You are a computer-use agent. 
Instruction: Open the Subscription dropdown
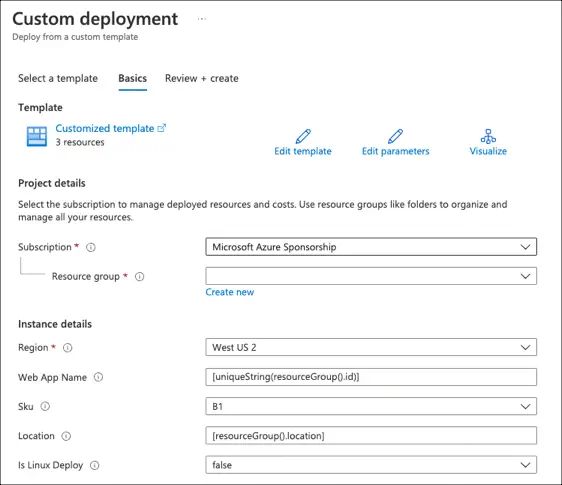371,247
